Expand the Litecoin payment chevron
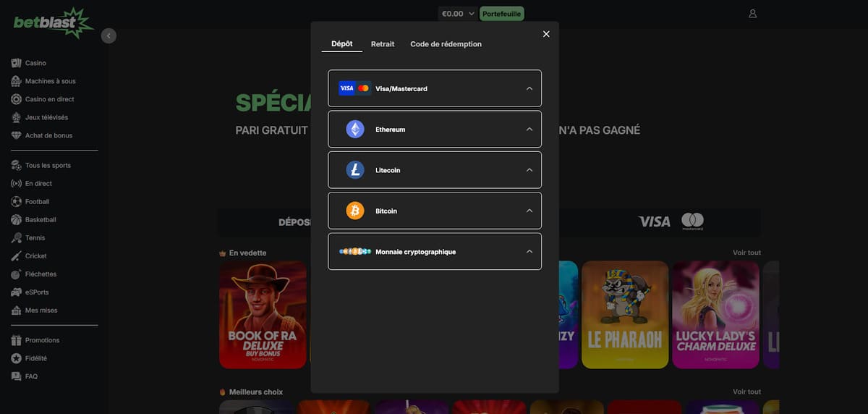This screenshot has width=868, height=414. coord(529,170)
